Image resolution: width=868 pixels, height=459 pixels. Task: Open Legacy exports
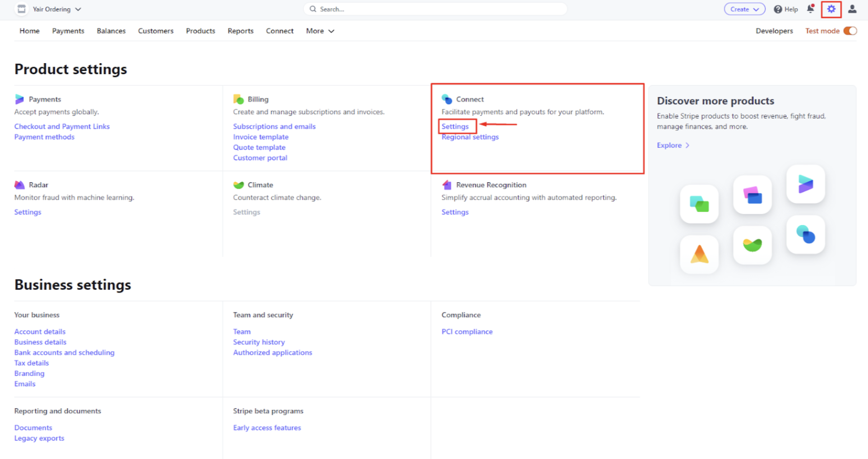tap(39, 438)
